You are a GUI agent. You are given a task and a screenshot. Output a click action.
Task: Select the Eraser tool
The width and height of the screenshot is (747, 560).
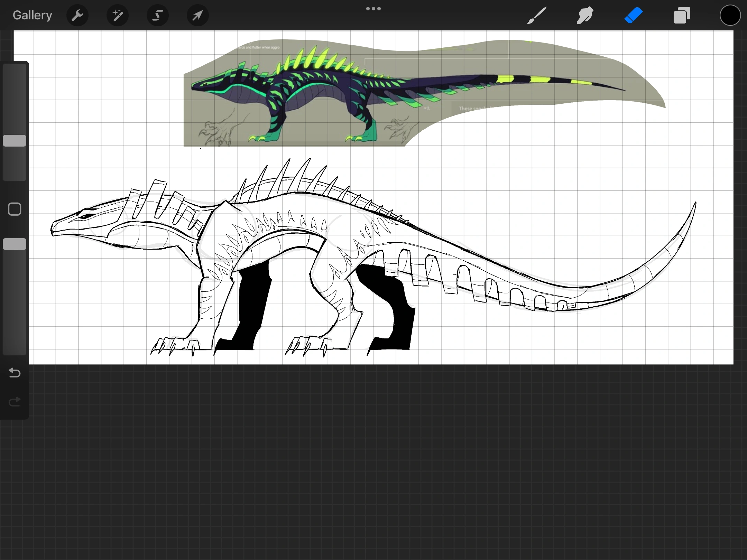pos(634,15)
